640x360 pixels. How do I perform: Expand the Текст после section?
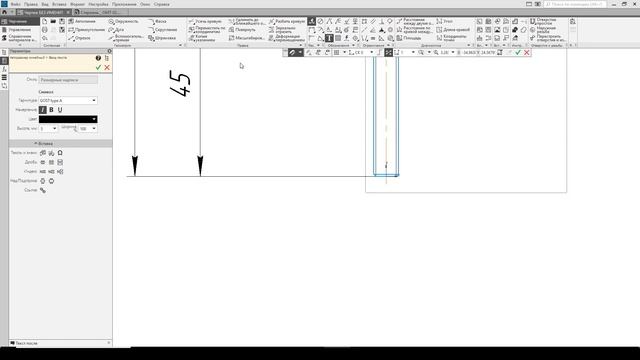60,343
